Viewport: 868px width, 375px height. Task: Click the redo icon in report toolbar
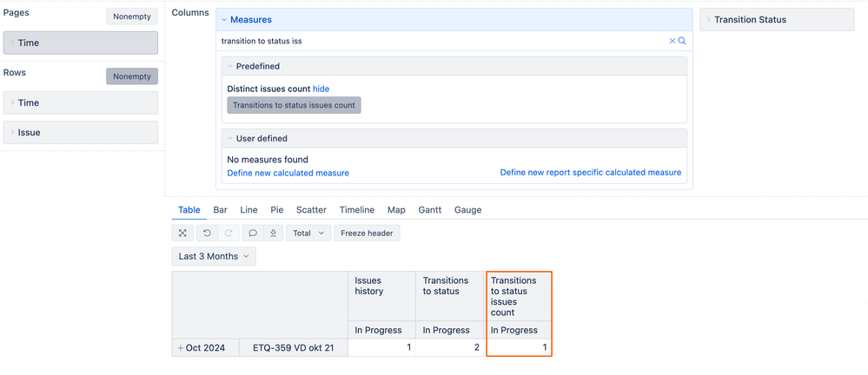[x=228, y=234]
